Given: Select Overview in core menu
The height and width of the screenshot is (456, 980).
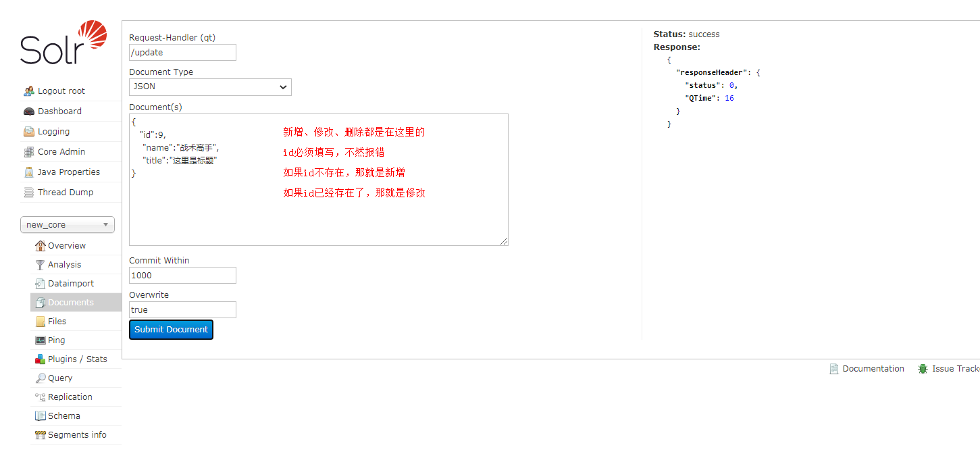Looking at the screenshot, I should point(76,246).
